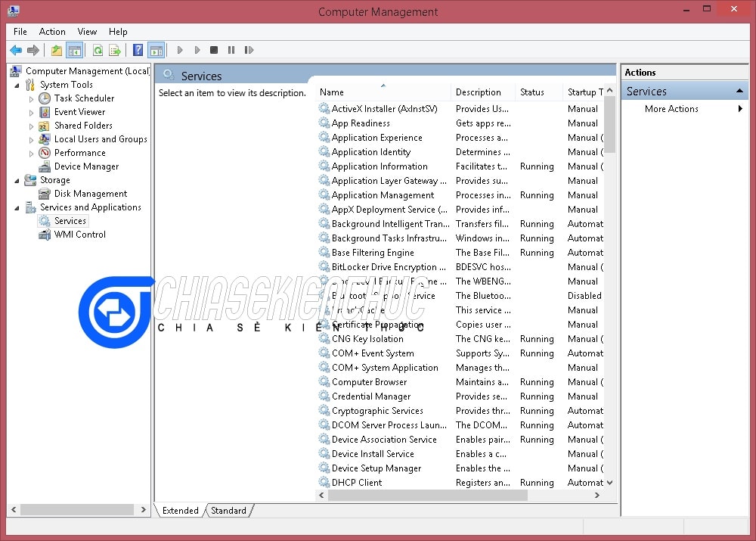756x541 pixels.
Task: Expand the Task Scheduler node
Action: (x=31, y=99)
